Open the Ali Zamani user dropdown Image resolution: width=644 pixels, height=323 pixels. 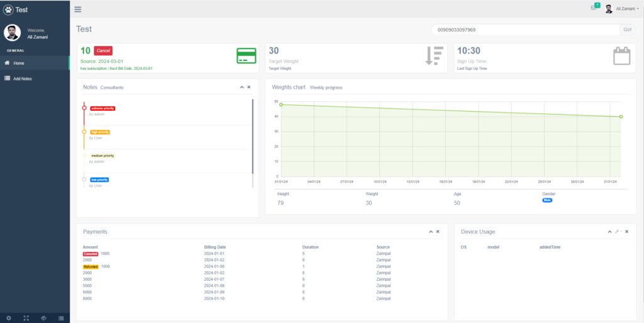point(622,9)
